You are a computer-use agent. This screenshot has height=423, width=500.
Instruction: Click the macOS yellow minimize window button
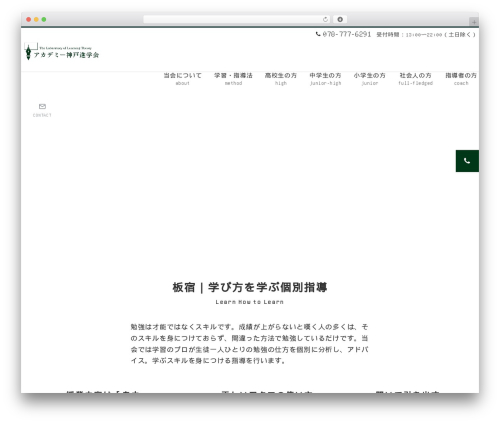pos(36,19)
